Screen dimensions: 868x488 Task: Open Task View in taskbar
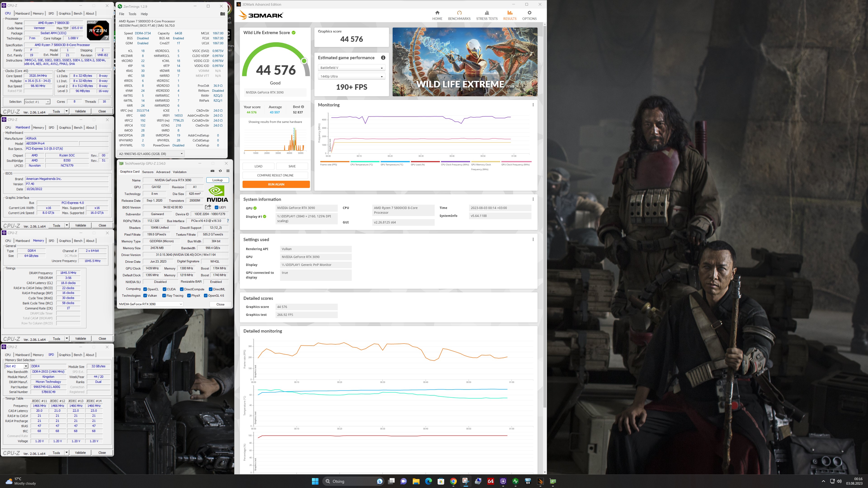(391, 481)
